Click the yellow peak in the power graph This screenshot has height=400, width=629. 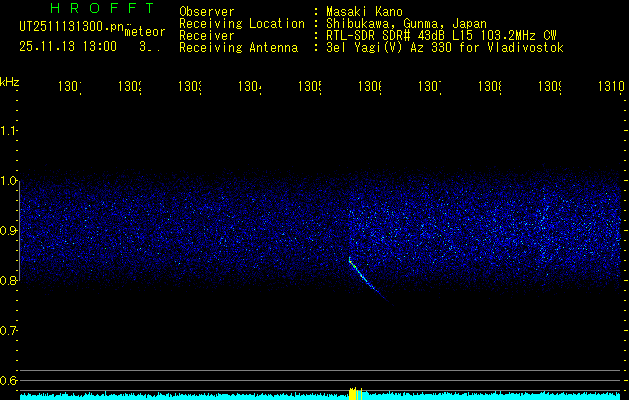(x=352, y=394)
